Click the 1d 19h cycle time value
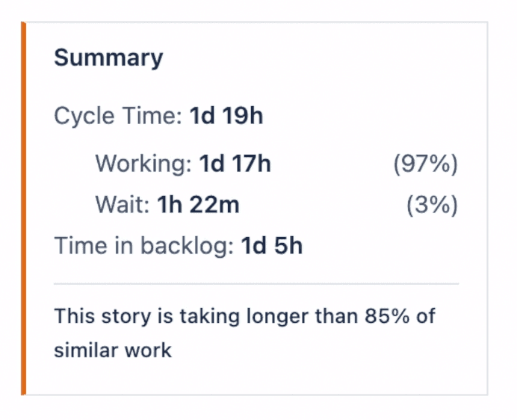517x420 pixels. tap(226, 117)
